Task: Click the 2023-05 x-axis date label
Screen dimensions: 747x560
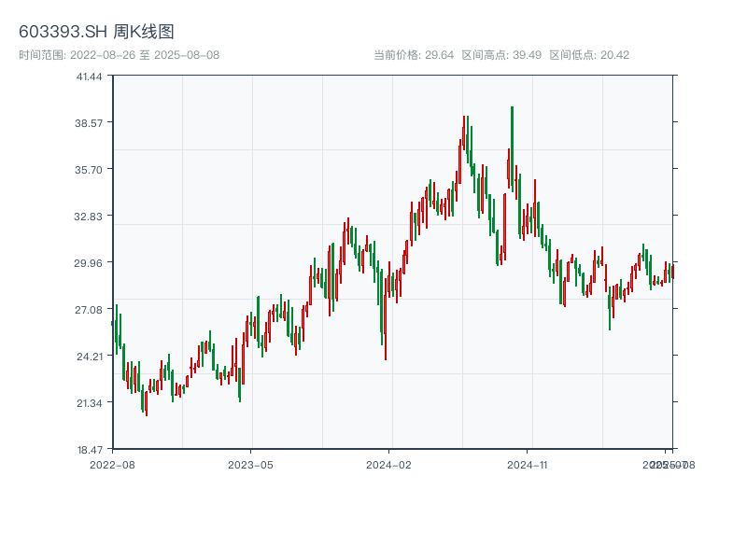Action: coord(250,464)
